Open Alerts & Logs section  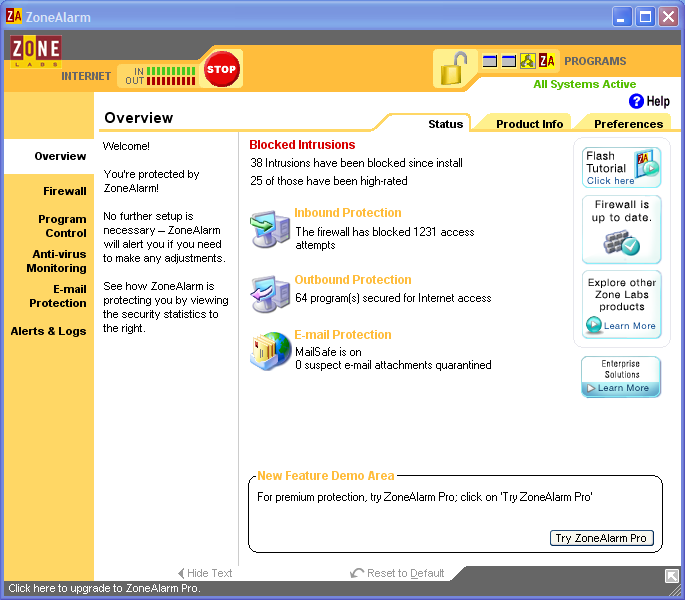[x=48, y=331]
